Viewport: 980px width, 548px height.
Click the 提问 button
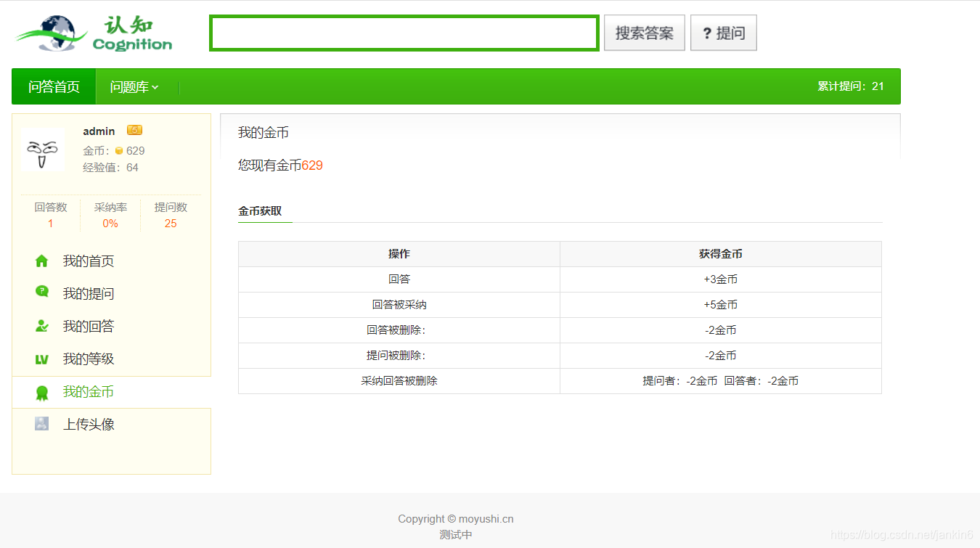724,32
